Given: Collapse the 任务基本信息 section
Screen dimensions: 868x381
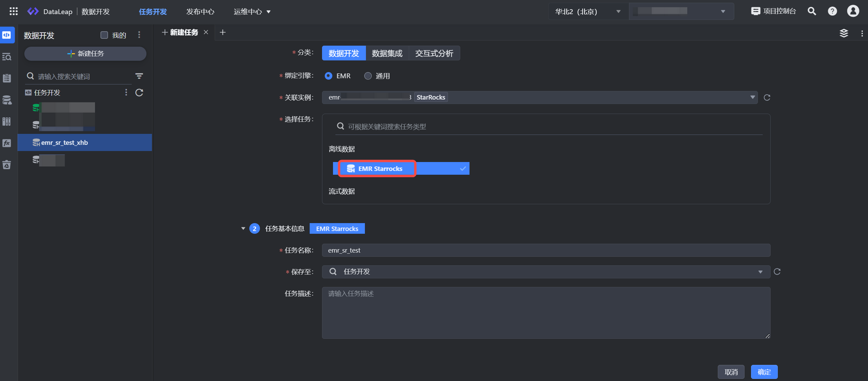Looking at the screenshot, I should tap(243, 228).
